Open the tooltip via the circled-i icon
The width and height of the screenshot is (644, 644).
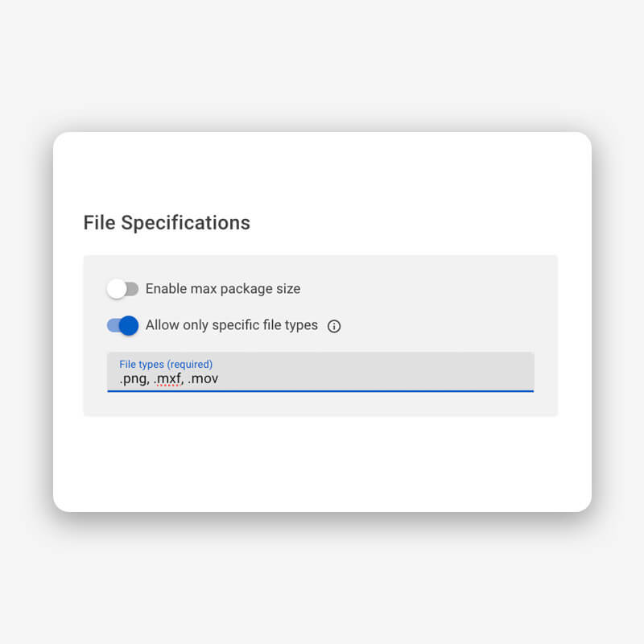pos(333,325)
